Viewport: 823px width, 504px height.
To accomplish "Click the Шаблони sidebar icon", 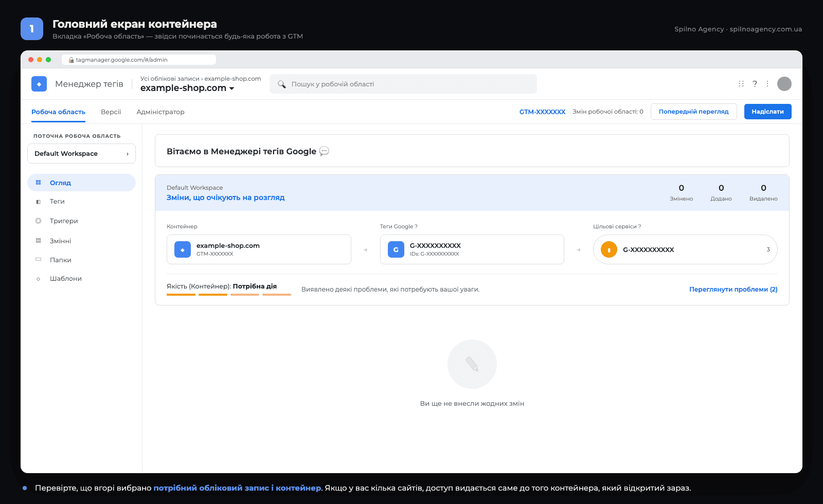I will (38, 279).
